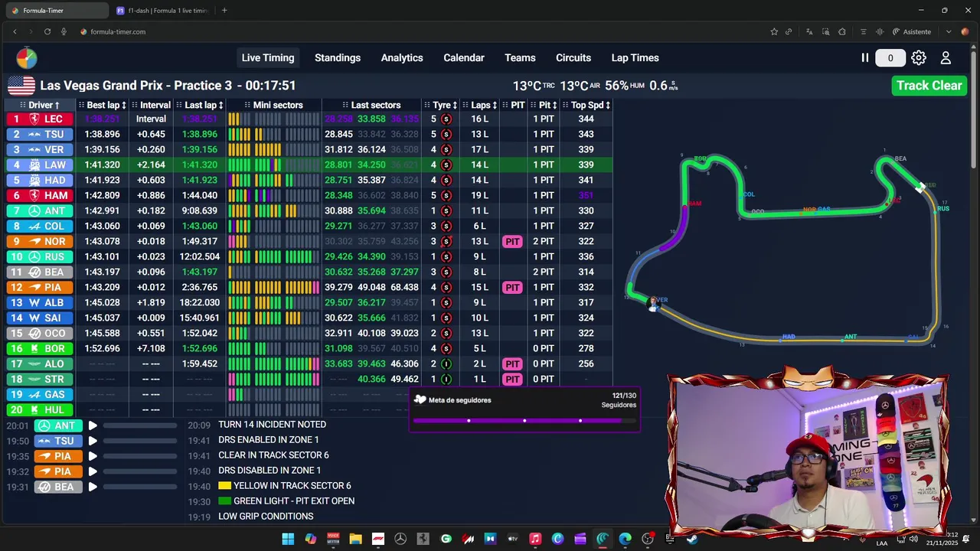Open File Explorer from the taskbar
This screenshot has width=980, height=551.
(355, 539)
